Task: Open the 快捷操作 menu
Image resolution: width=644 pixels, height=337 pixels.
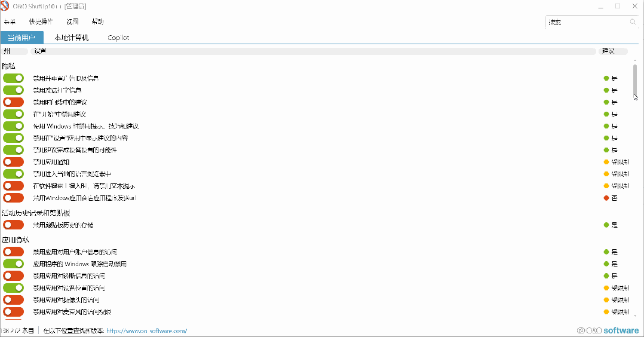Action: 41,22
